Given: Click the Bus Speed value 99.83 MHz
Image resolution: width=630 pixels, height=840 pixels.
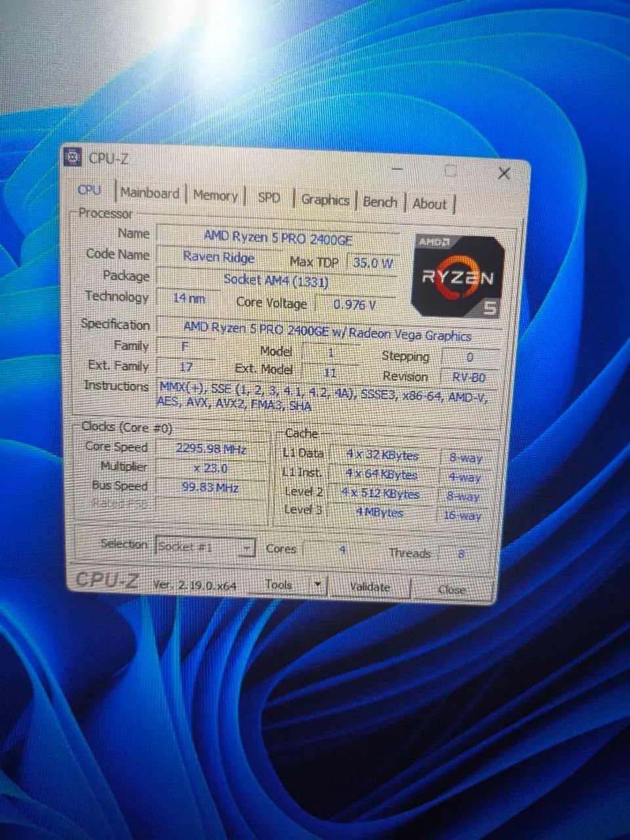Looking at the screenshot, I should coord(210,488).
